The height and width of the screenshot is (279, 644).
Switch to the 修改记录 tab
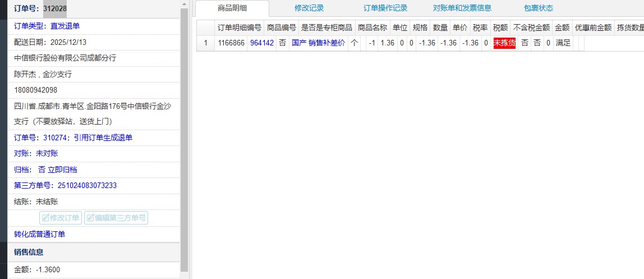[309, 8]
